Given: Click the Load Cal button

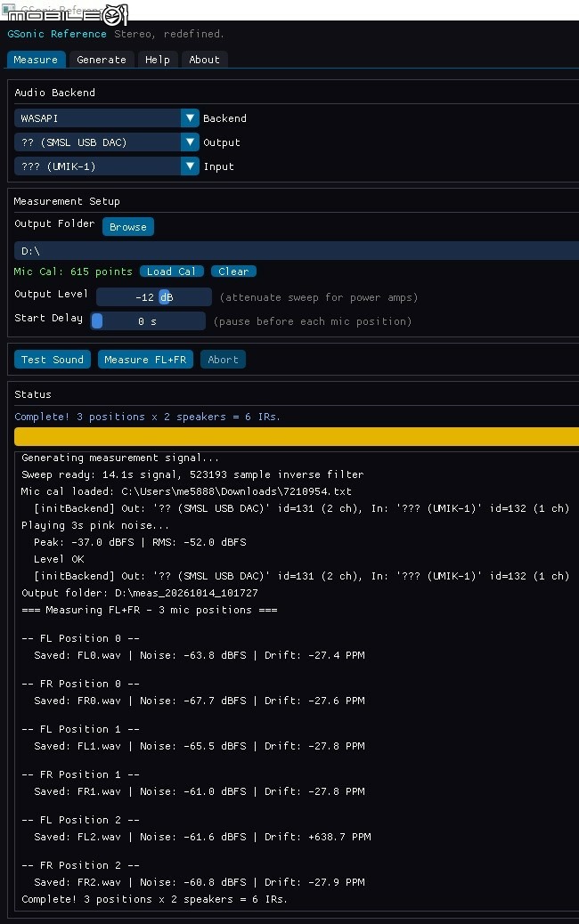Looking at the screenshot, I should pos(172,272).
